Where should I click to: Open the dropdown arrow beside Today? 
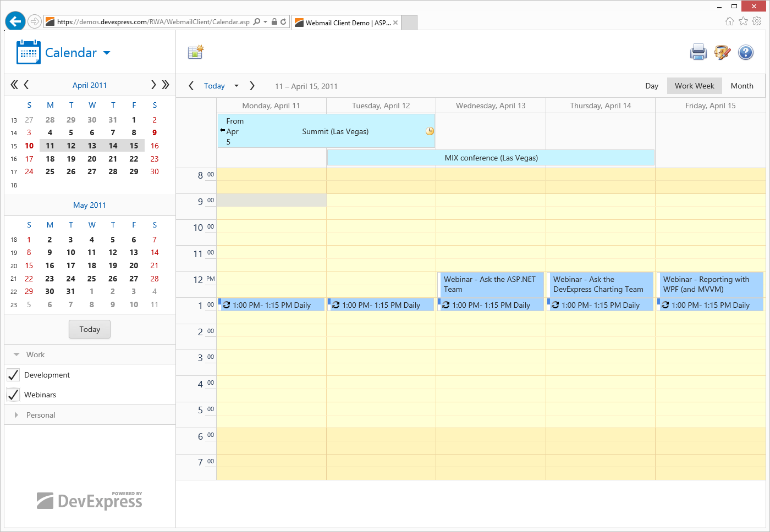pos(237,86)
